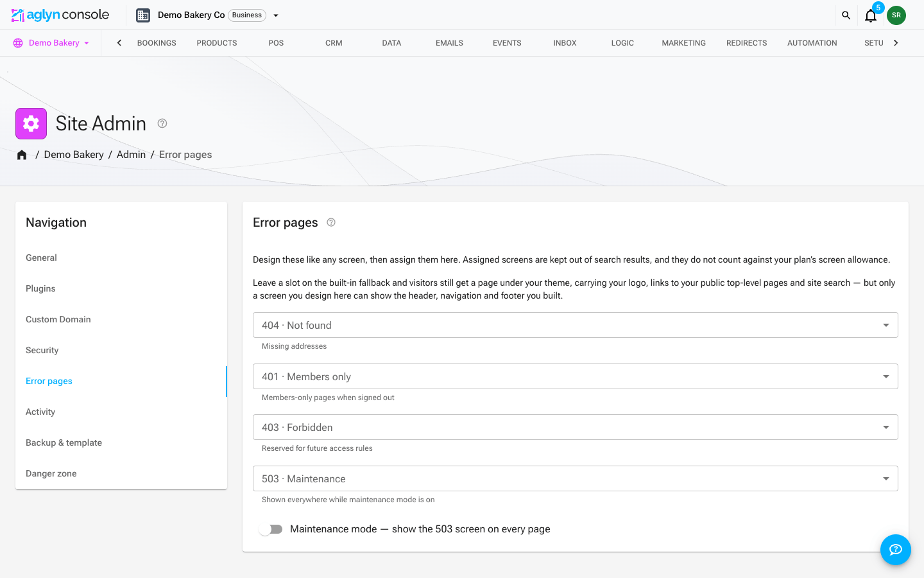The width and height of the screenshot is (924, 578).
Task: Switch to the PRODUCTS tab
Action: pos(217,43)
